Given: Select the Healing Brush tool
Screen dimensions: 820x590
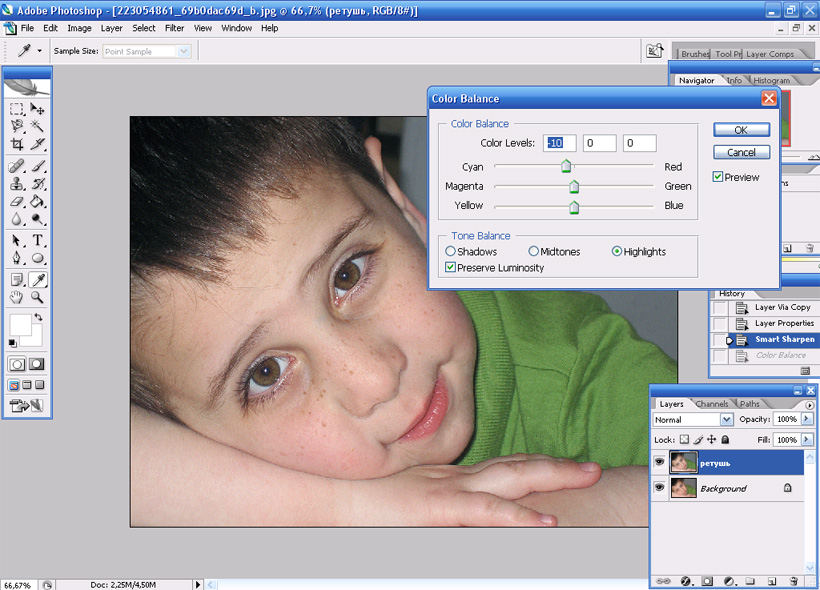Looking at the screenshot, I should point(17,166).
